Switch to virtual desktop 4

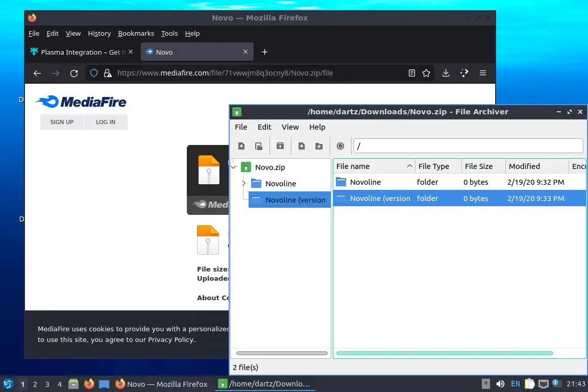tap(60, 384)
